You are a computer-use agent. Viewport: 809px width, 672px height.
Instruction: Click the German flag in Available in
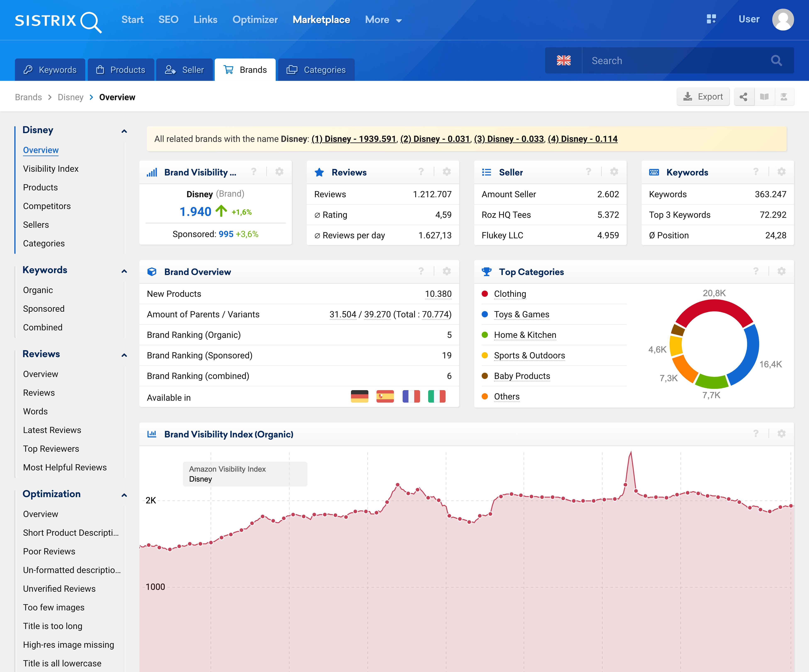(x=359, y=396)
